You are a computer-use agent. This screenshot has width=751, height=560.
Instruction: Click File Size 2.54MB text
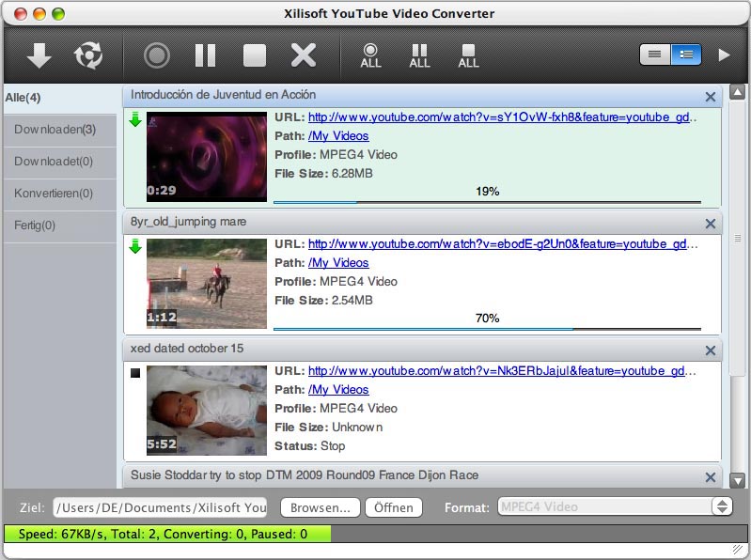323,301
